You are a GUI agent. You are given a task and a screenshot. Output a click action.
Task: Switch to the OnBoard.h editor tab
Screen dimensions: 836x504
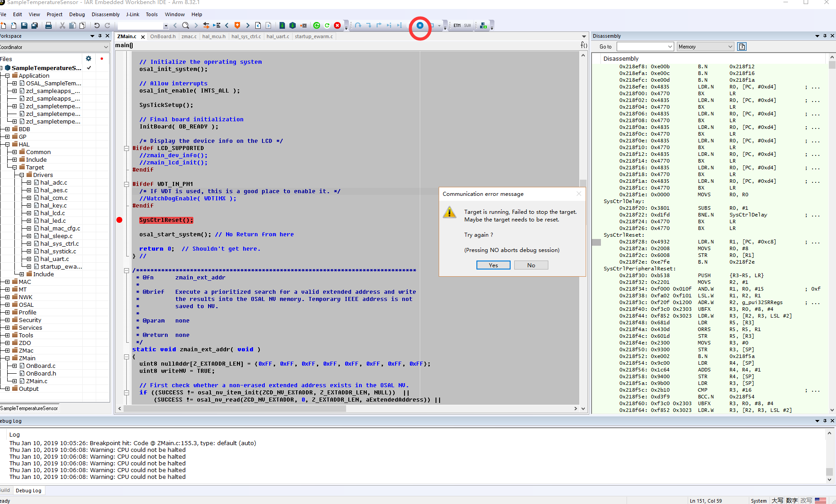pos(163,36)
